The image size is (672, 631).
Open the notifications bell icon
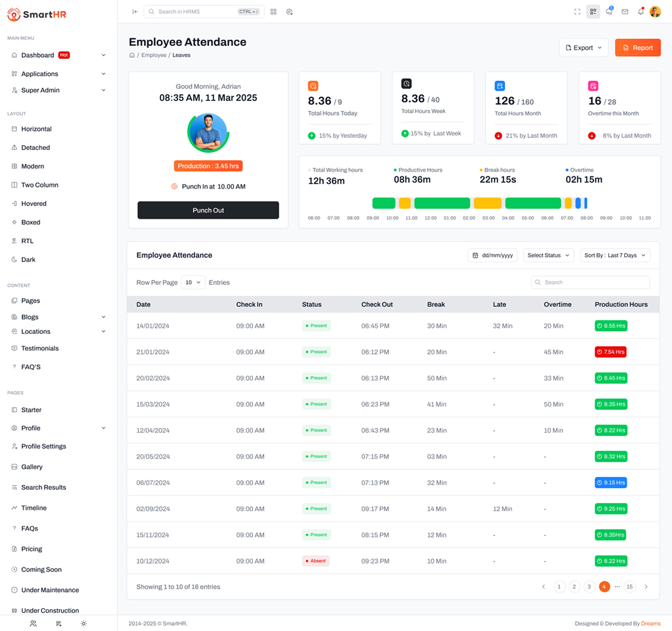(x=640, y=11)
